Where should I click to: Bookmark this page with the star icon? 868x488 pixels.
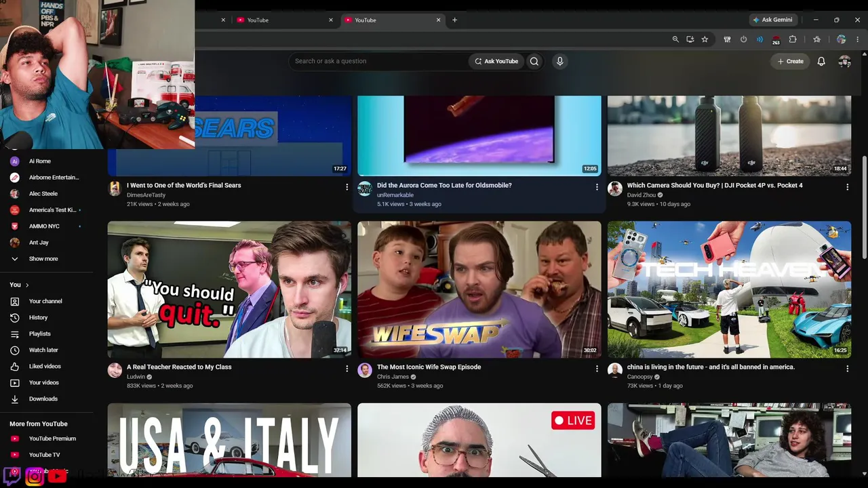point(705,39)
